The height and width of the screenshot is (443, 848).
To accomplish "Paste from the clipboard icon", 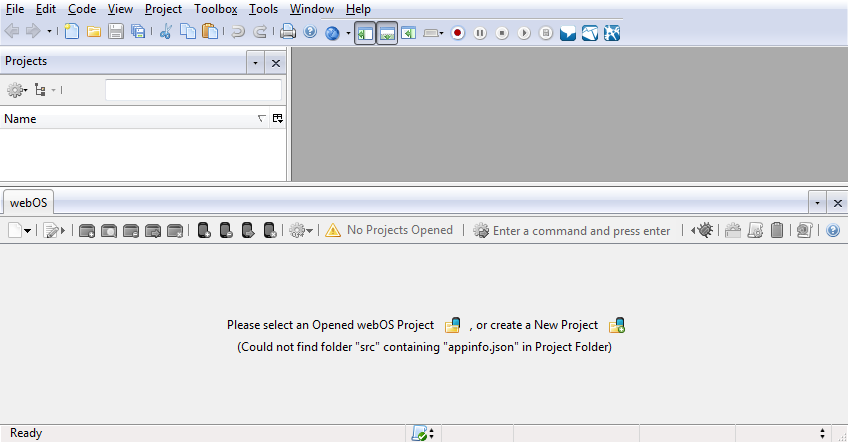I will (x=210, y=32).
